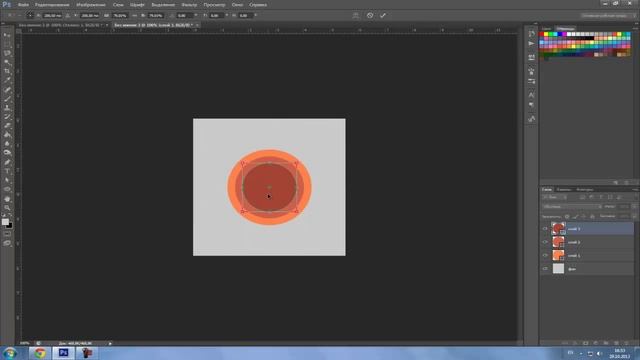The image size is (640, 360).
Task: Select the Clone Stamp tool
Action: click(7, 108)
